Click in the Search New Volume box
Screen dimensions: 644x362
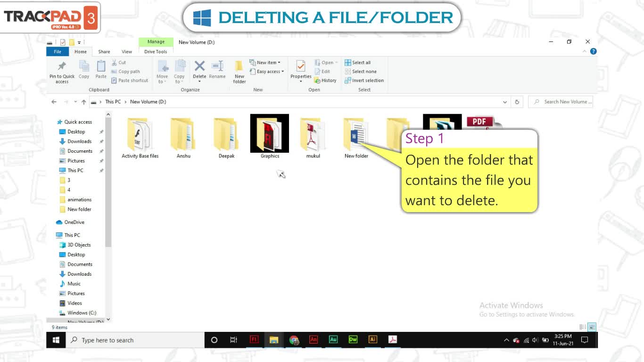(x=561, y=102)
